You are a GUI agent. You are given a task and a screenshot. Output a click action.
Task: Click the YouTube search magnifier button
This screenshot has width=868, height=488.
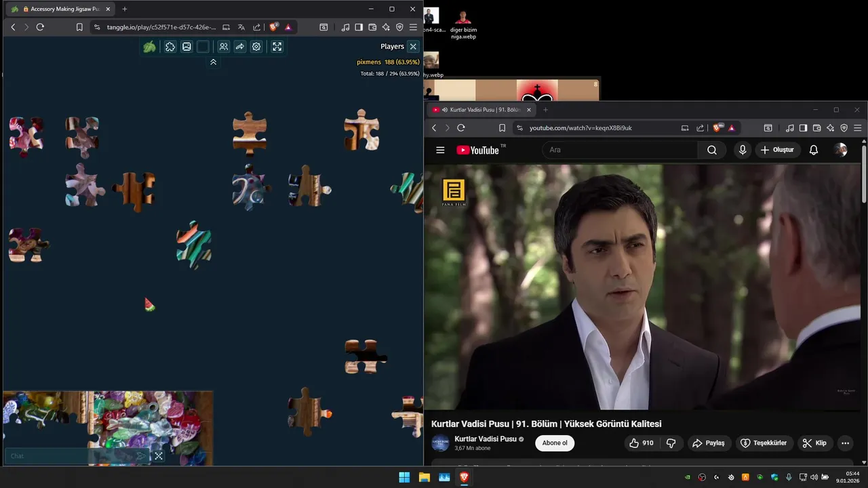[x=712, y=150]
